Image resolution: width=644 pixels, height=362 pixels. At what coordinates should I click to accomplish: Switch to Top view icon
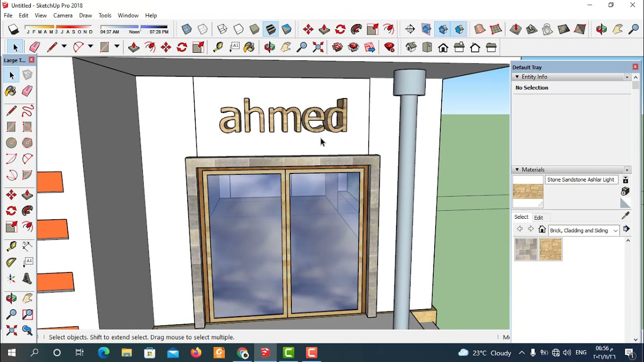click(427, 47)
